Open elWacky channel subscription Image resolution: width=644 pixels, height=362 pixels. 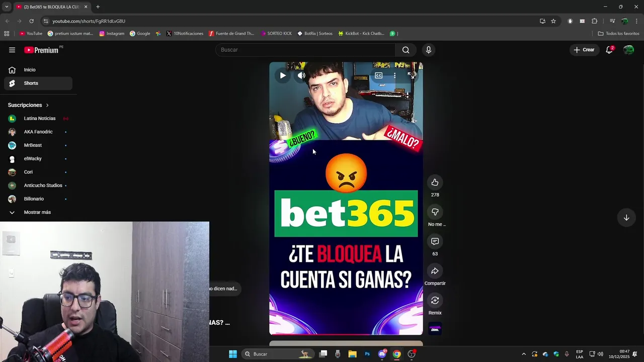pyautogui.click(x=38, y=159)
